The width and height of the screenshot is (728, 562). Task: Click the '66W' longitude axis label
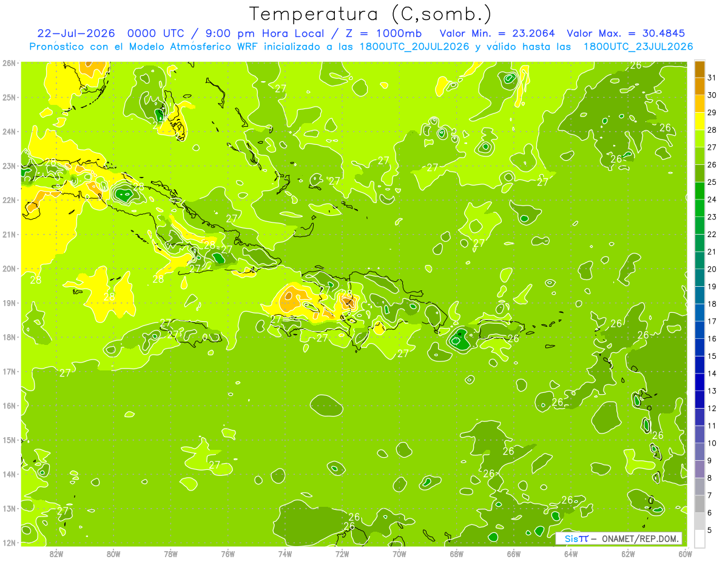click(513, 554)
